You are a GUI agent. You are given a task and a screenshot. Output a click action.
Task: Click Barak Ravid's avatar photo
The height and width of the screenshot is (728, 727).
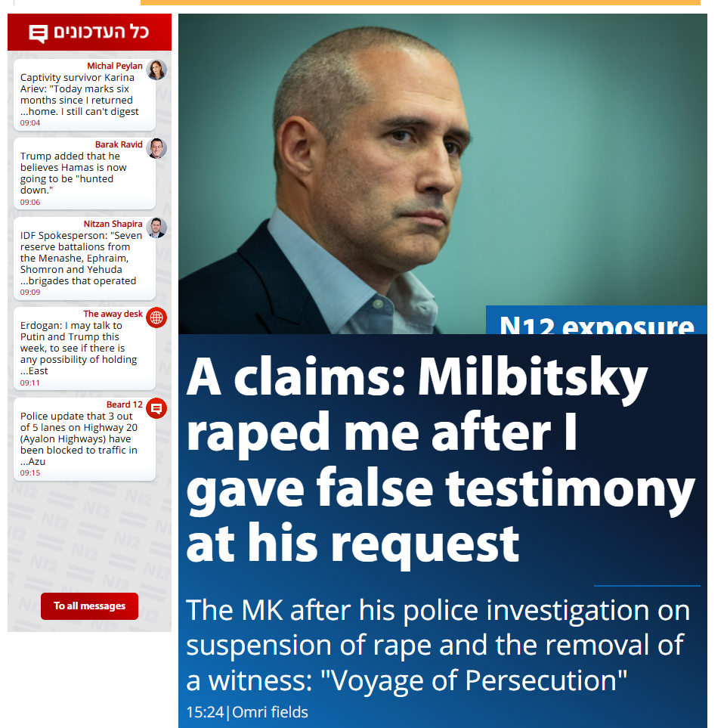(x=156, y=149)
